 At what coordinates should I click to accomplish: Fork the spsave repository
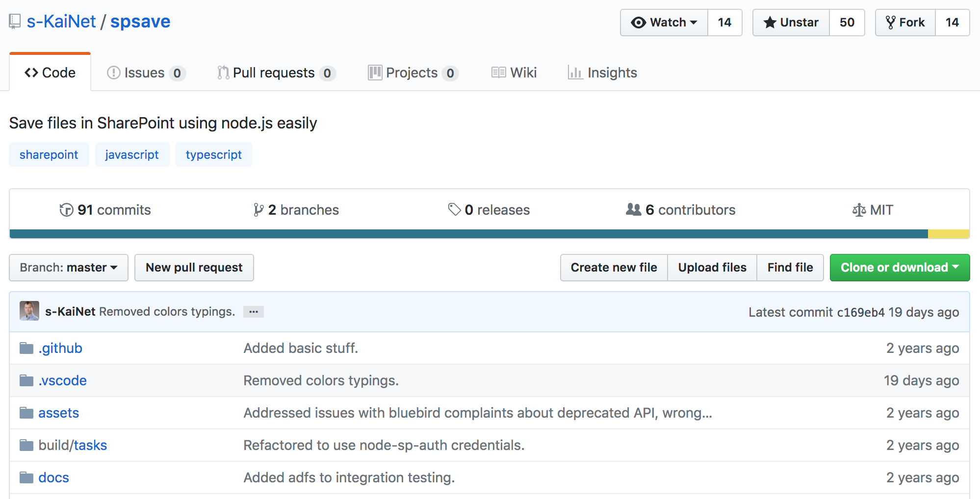tap(905, 23)
